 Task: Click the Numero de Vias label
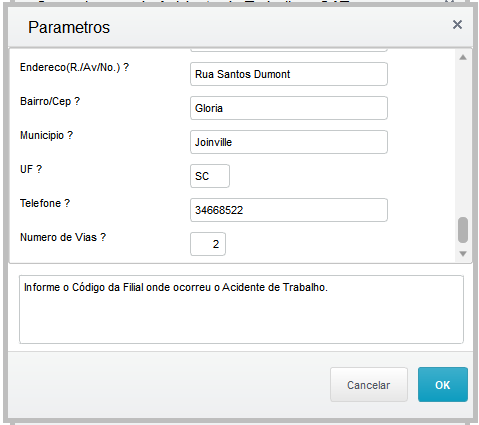click(x=63, y=237)
